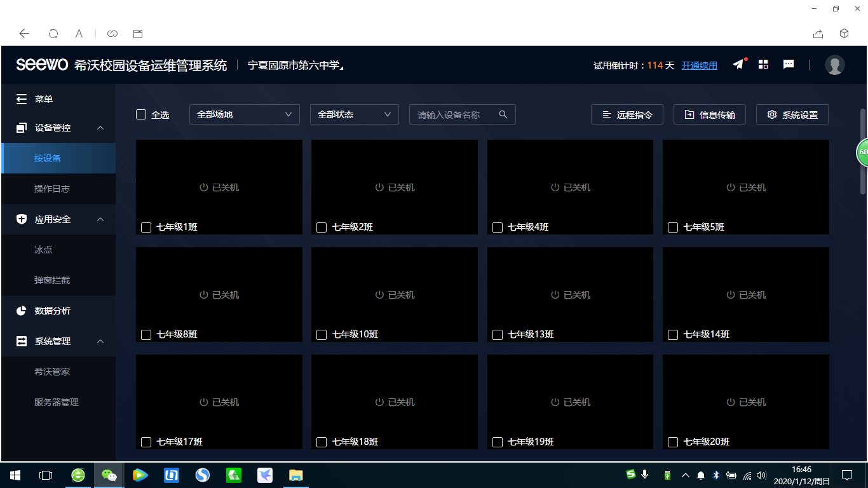Viewport: 868px width, 488px height.
Task: Tick the 七年级13班 device checkbox
Action: [x=498, y=335]
